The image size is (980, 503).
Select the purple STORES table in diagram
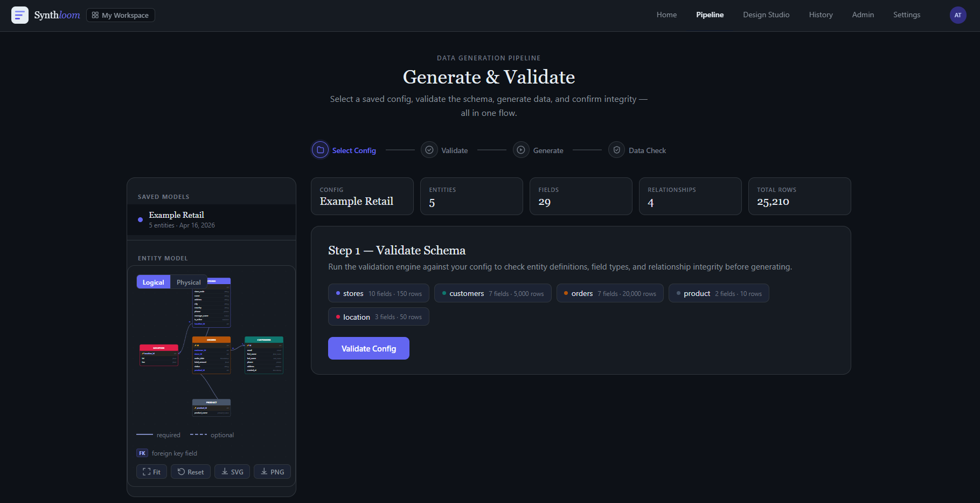212,302
